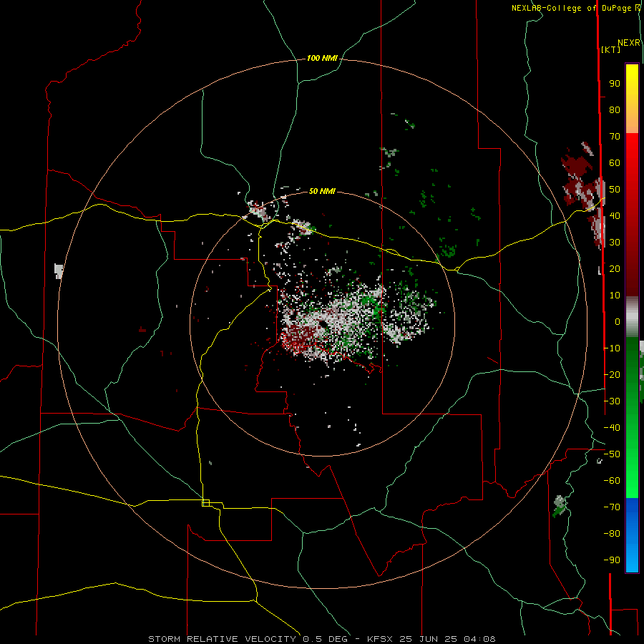Click the radar site at the rings' center
This screenshot has height=644, width=644.
coord(323,324)
